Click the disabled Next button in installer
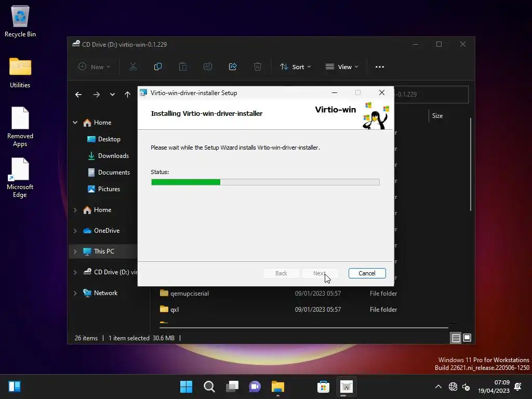Image resolution: width=532 pixels, height=399 pixels. [x=320, y=273]
